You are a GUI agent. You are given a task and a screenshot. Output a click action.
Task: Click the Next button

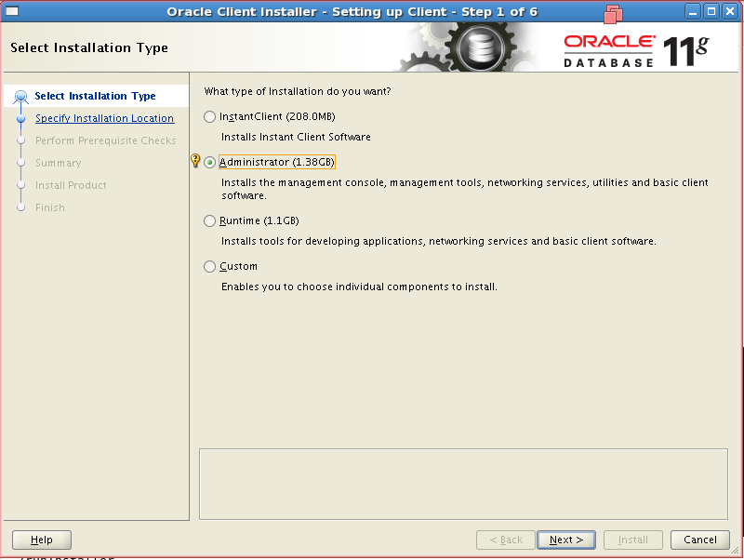point(566,540)
